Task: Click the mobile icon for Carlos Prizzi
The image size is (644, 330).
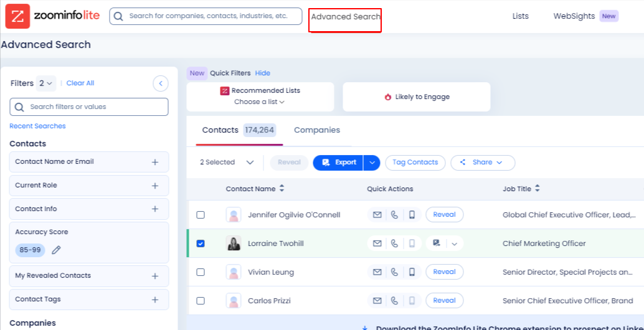Action: tap(412, 301)
